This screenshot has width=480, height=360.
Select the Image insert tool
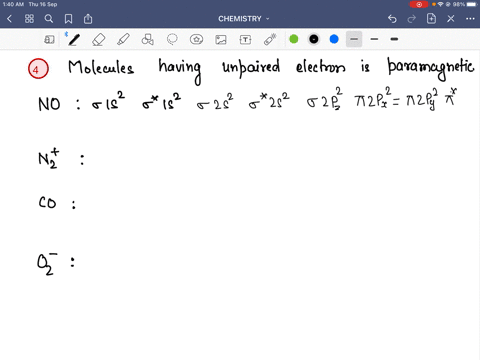(x=221, y=40)
